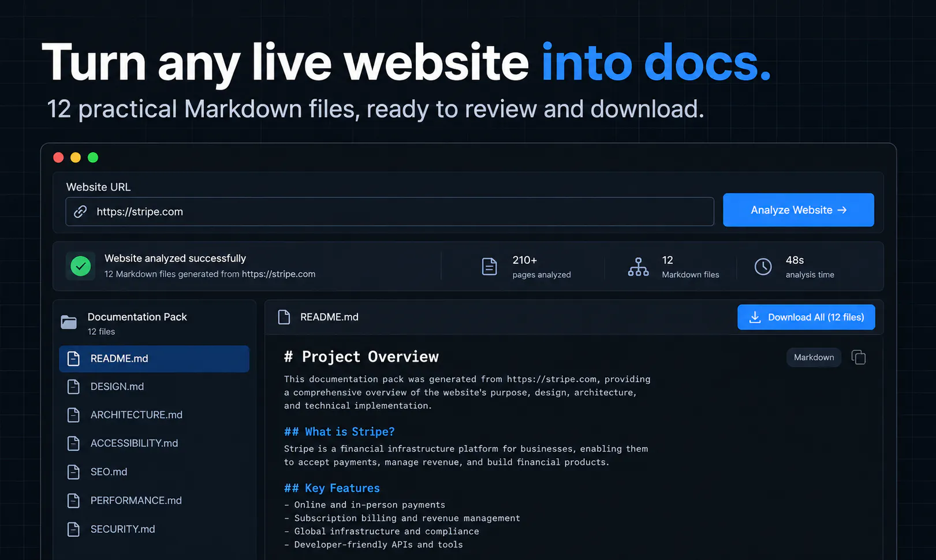Click the yellow window minimize dot

[76, 158]
